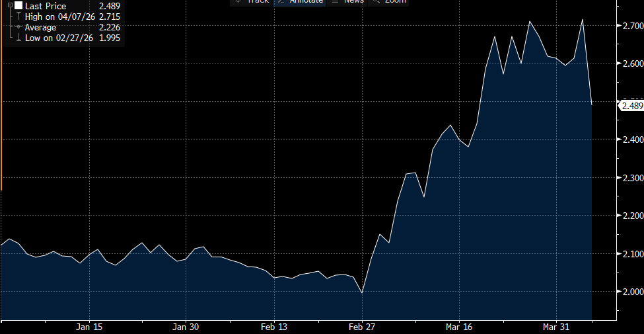Screen dimensions: 644x334
Task: Open the News chart overlay
Action: tap(347, 2)
